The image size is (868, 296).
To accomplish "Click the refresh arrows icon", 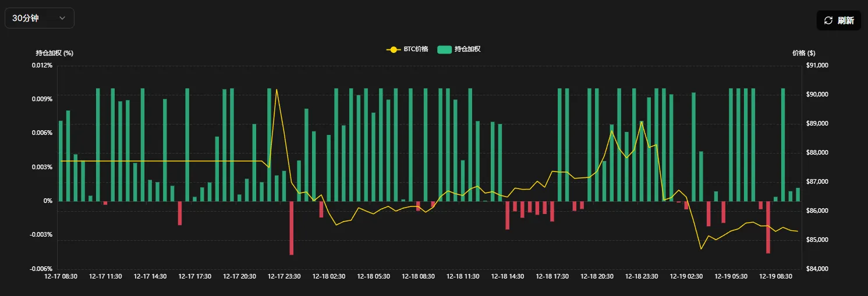I will pos(828,20).
